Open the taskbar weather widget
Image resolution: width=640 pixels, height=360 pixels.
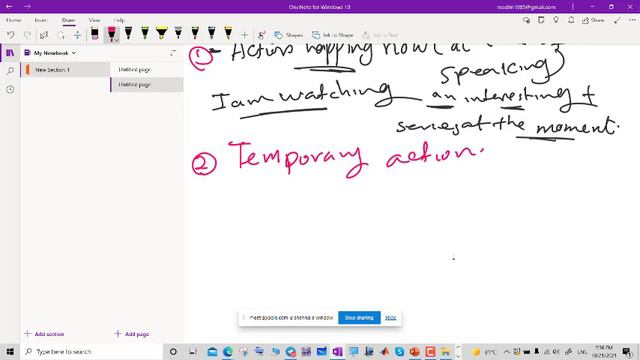pos(483,351)
